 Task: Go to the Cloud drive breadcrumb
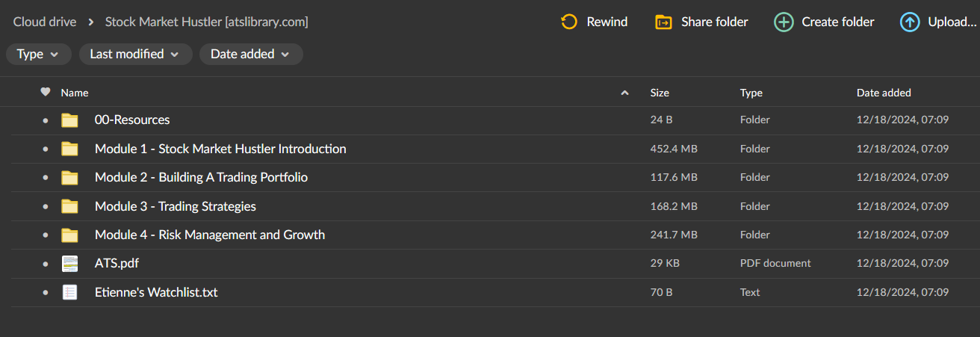(x=45, y=22)
